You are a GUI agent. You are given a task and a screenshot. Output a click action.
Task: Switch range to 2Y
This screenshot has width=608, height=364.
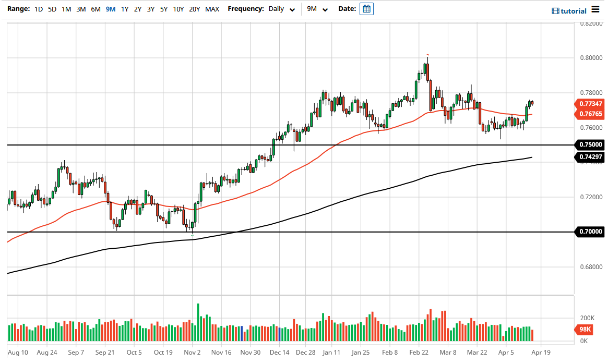point(138,9)
